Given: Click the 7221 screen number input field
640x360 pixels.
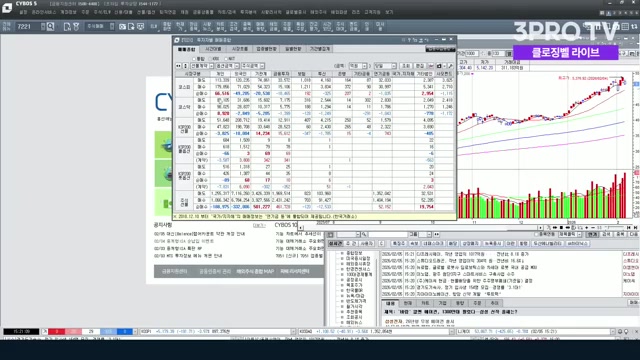Looking at the screenshot, I should pyautogui.click(x=28, y=27).
